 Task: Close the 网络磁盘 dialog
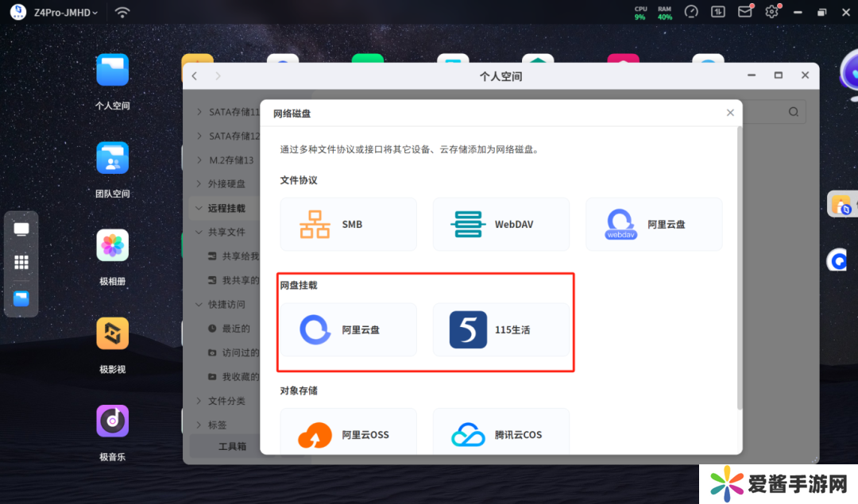pos(730,113)
